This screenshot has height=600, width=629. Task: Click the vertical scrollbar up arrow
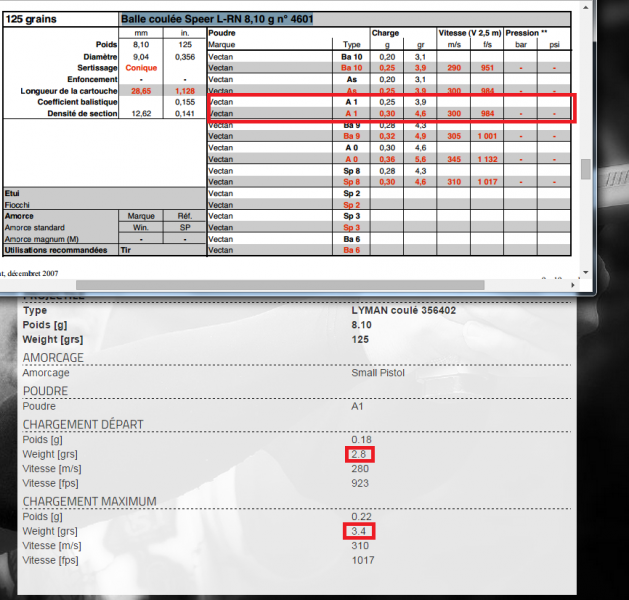coord(586,8)
